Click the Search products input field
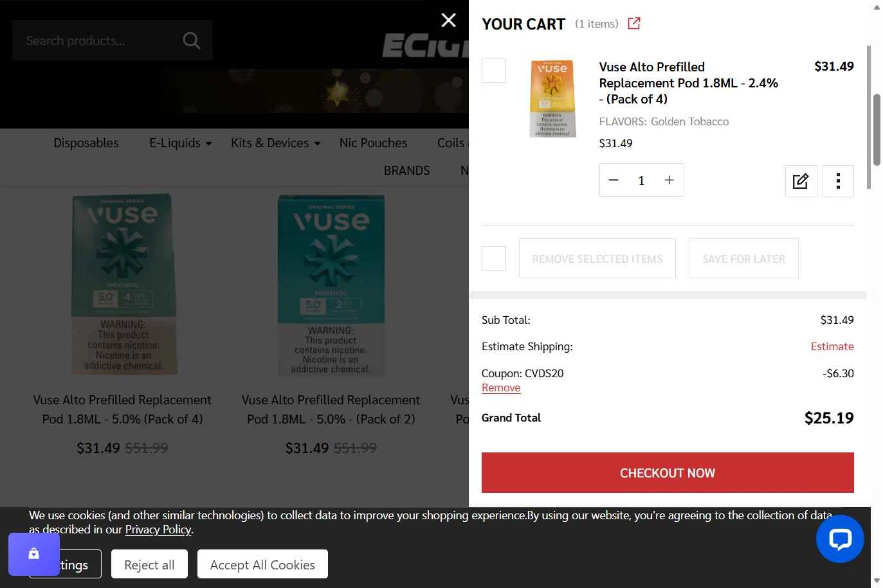 click(96, 40)
